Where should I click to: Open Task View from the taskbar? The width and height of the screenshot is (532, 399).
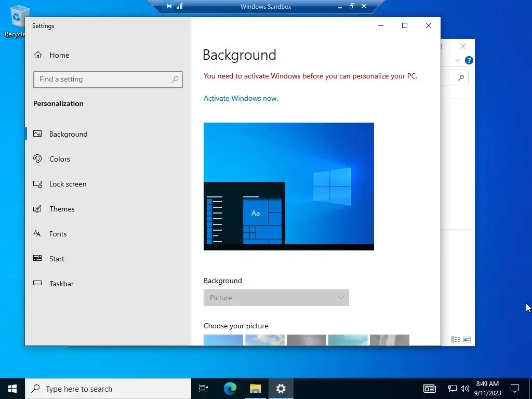[x=204, y=389]
